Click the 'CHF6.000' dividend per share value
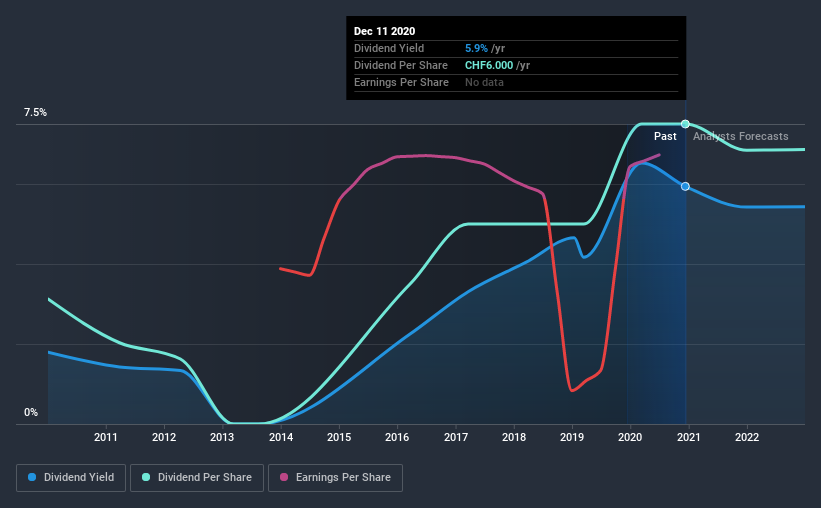 489,65
